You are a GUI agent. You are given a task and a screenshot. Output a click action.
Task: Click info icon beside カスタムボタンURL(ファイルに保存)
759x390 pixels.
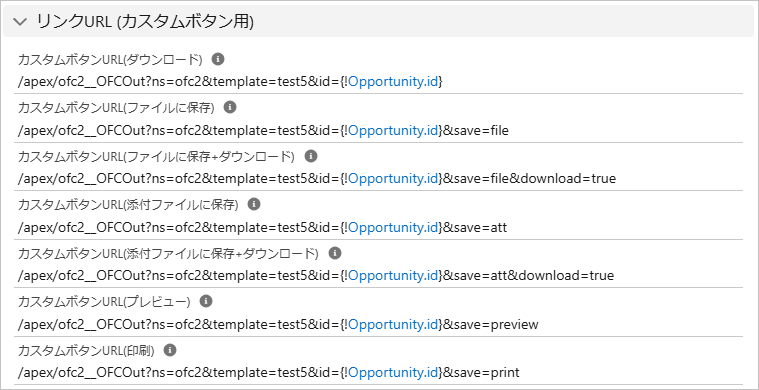230,107
